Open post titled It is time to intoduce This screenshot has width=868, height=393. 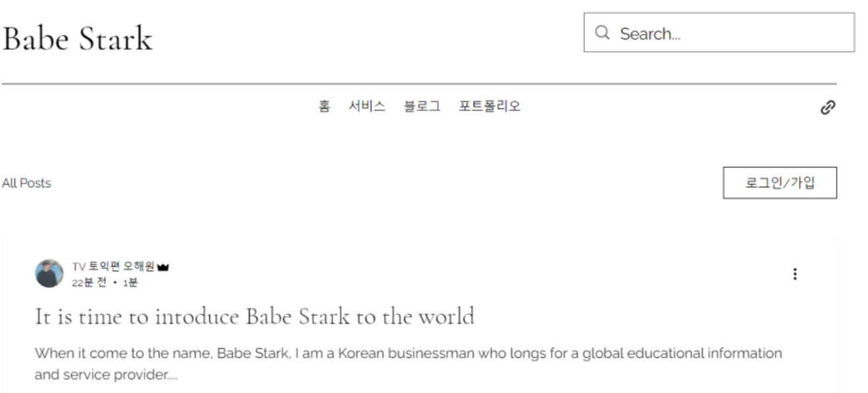point(254,317)
